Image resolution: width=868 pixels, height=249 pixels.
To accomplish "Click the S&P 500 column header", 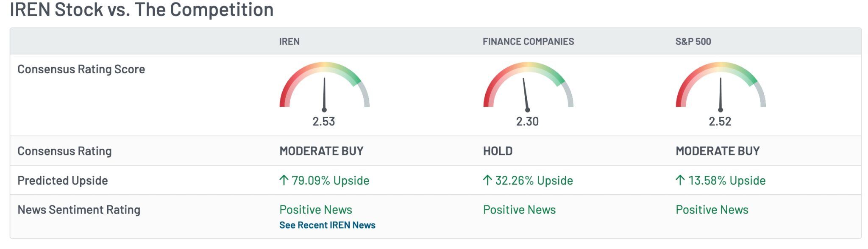I will (693, 41).
